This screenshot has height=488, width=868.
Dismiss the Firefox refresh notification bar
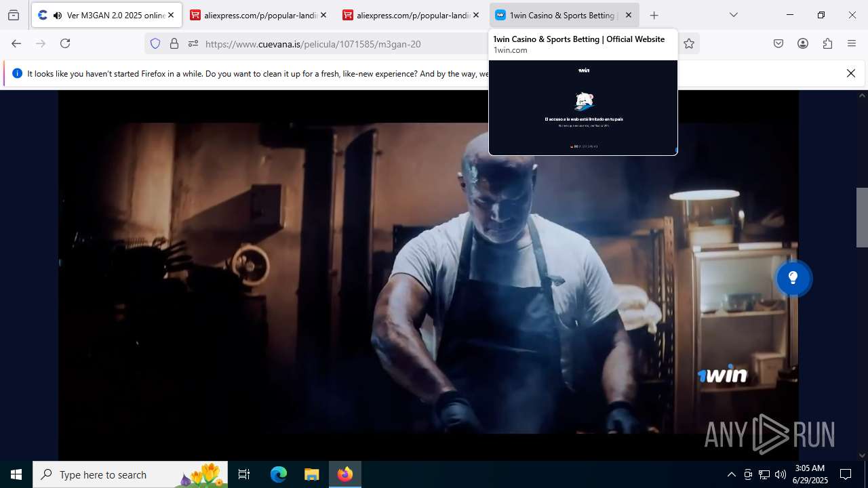[x=851, y=73]
